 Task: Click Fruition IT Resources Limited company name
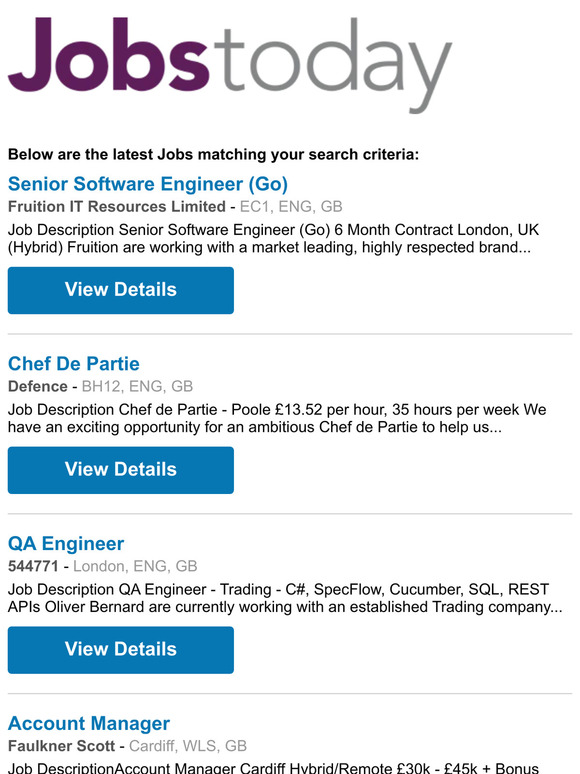coord(116,206)
